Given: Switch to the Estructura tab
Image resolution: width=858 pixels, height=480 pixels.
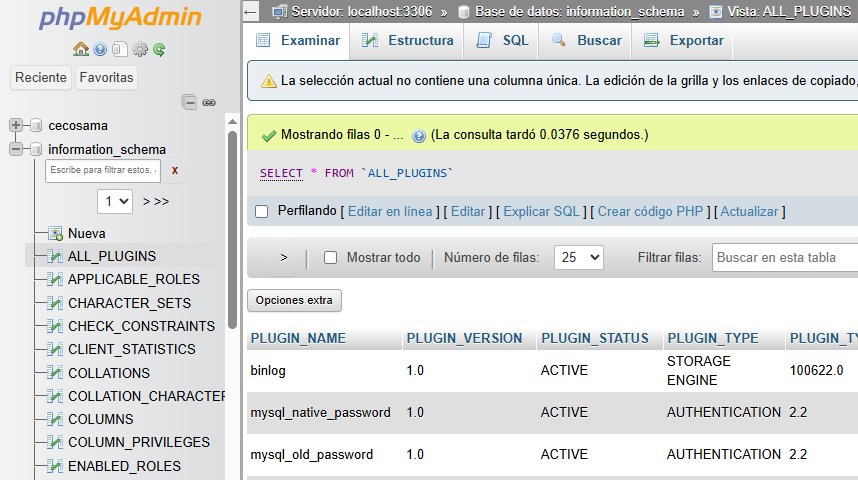Looking at the screenshot, I should click(x=407, y=41).
